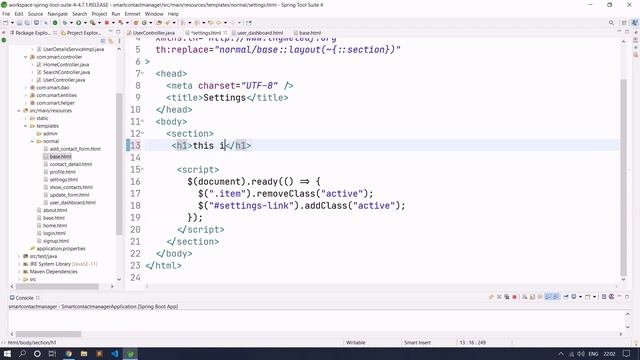Open the Emmet menu

click(x=132, y=14)
